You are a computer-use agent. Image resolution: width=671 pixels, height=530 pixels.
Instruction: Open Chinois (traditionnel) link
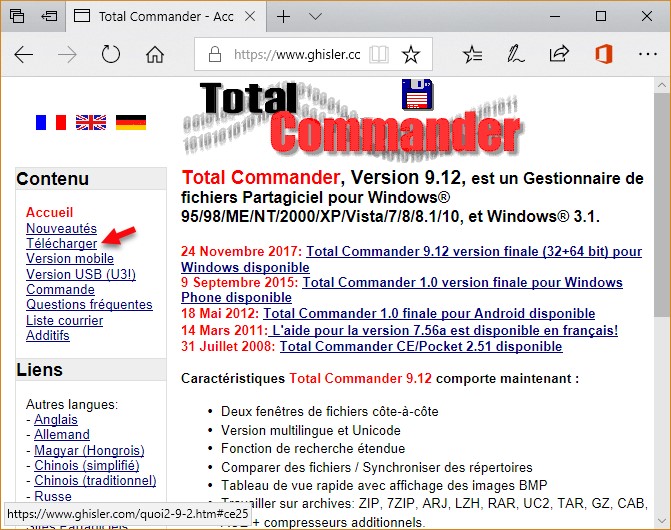point(95,481)
